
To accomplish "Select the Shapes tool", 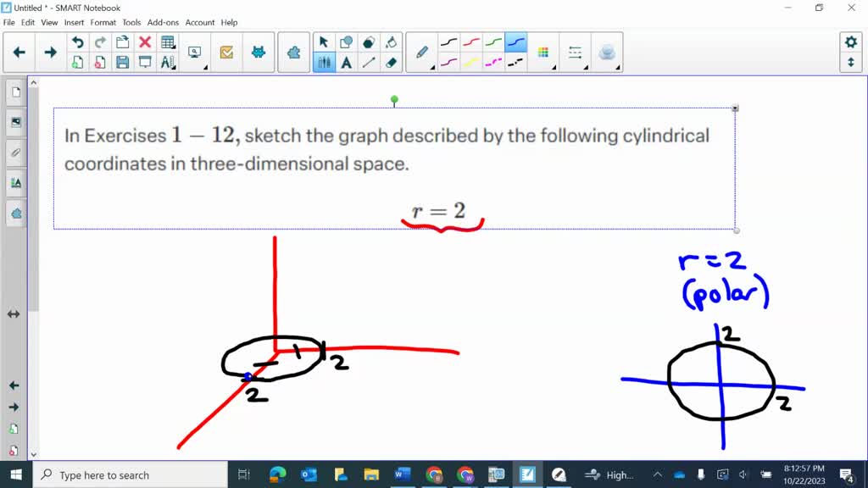I will pyautogui.click(x=347, y=42).
